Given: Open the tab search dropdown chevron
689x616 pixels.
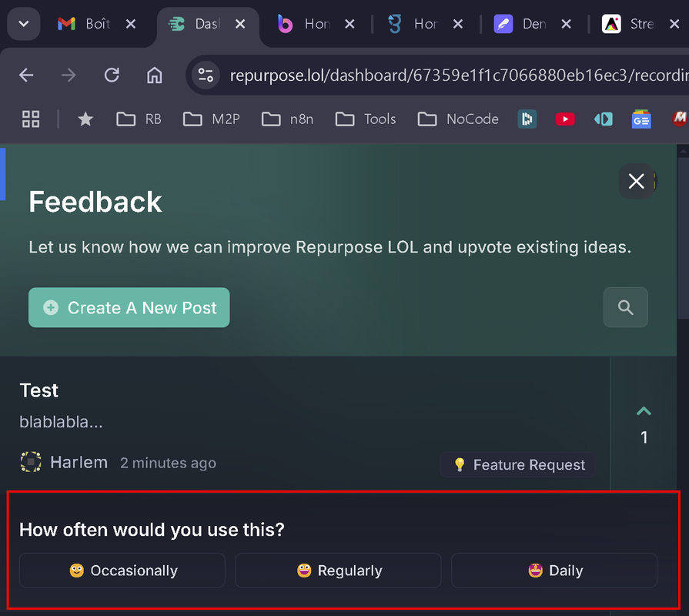Looking at the screenshot, I should click(24, 24).
